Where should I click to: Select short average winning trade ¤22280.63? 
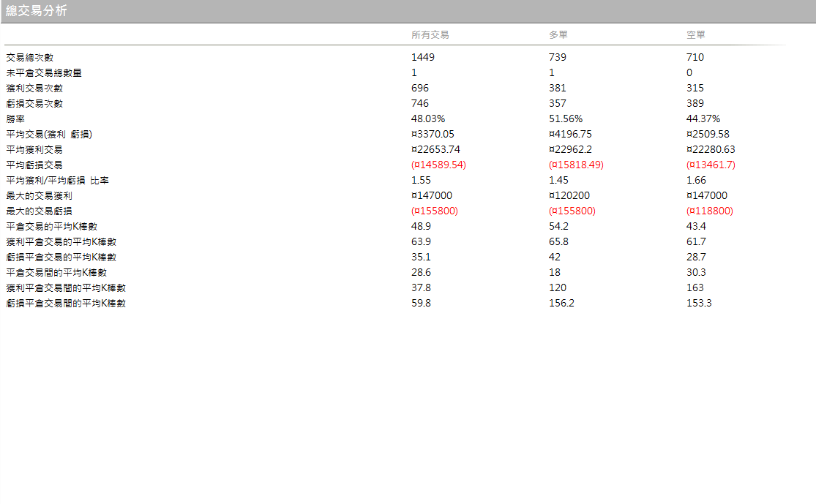click(711, 149)
